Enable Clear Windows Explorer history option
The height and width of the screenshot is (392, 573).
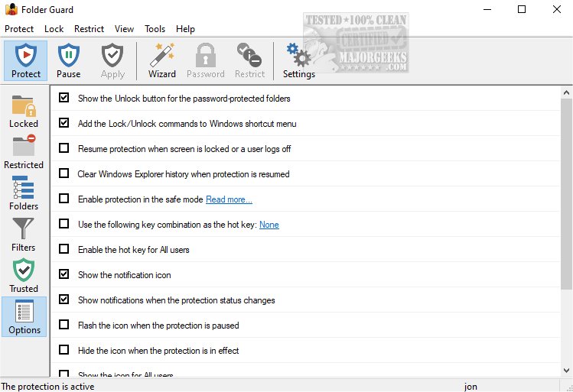point(64,173)
